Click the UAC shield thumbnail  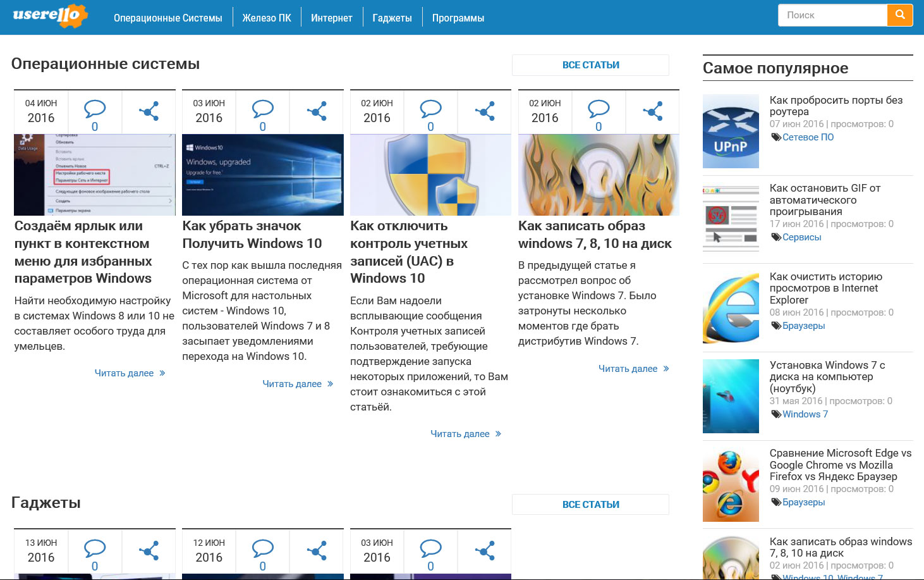pos(431,175)
